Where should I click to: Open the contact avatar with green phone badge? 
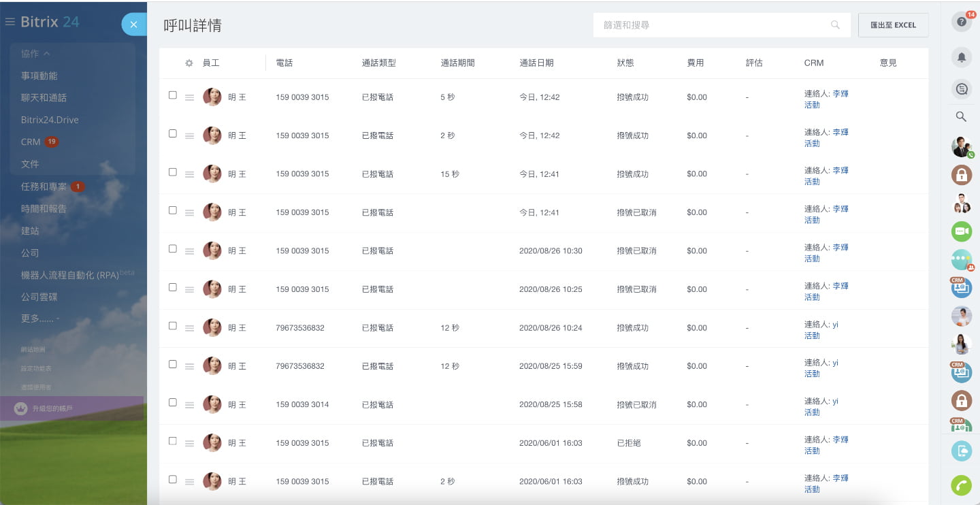click(962, 147)
